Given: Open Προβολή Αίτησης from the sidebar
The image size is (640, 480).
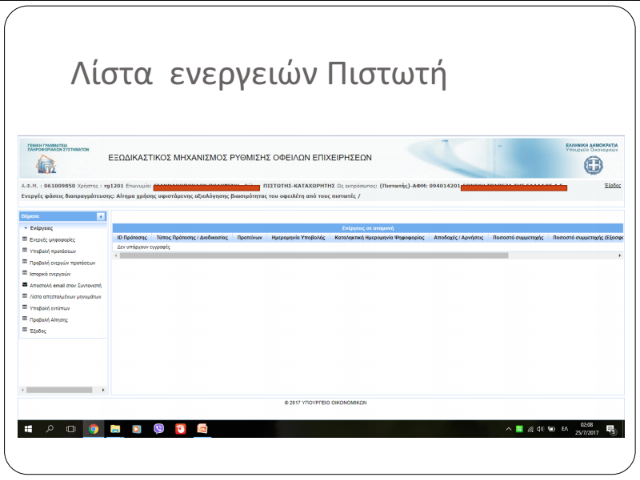Looking at the screenshot, I should (48, 320).
